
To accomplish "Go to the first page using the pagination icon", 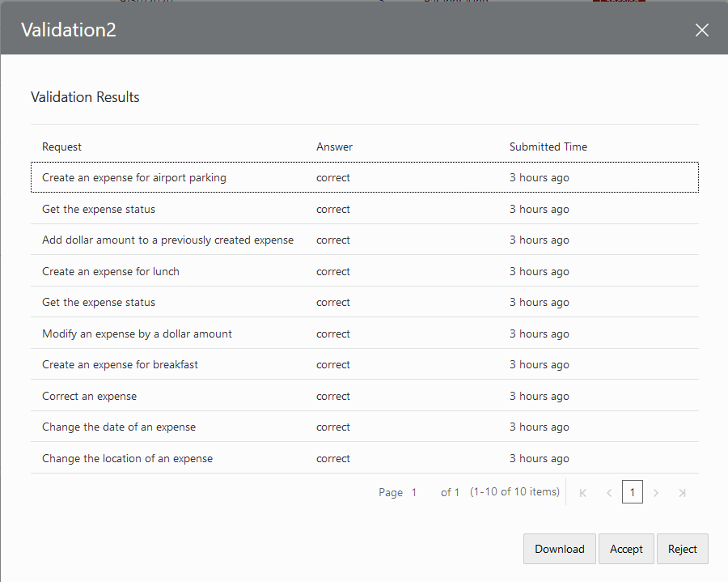I will (582, 491).
